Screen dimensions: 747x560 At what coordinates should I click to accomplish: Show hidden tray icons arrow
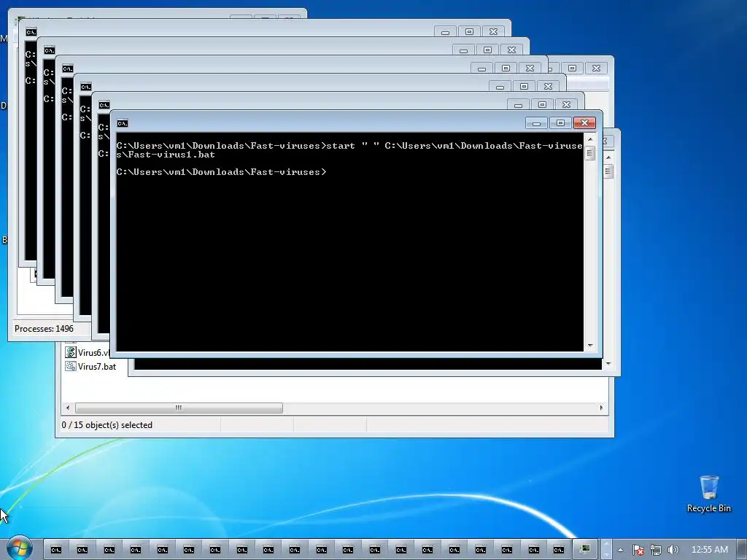click(620, 550)
